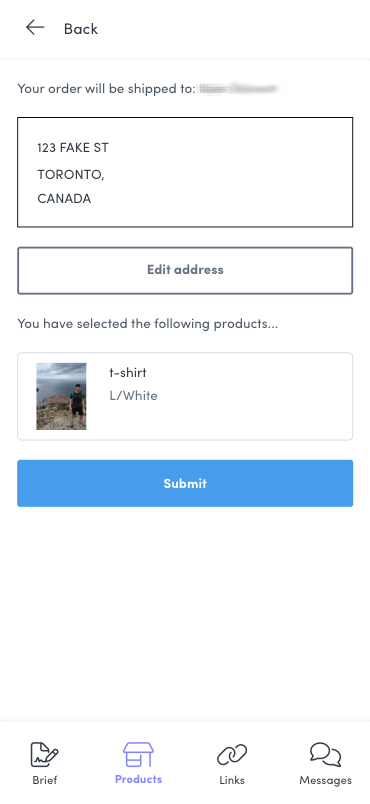
Task: Open the Links chain icon
Action: pyautogui.click(x=232, y=755)
